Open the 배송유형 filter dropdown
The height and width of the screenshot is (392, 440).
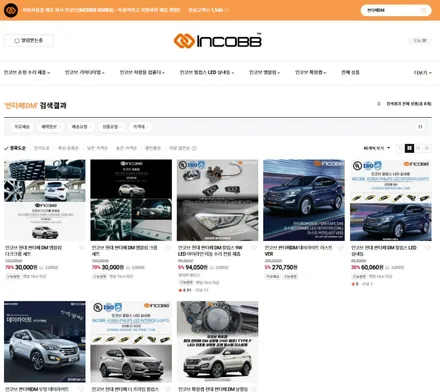tap(81, 127)
